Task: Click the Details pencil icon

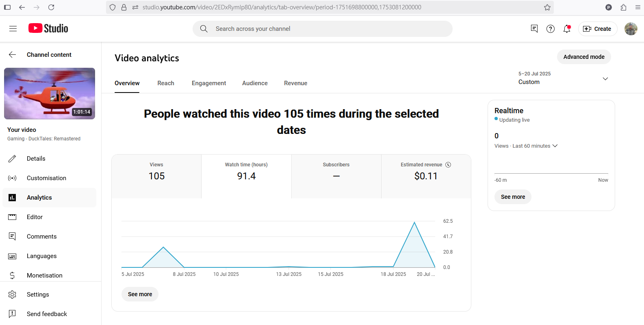Action: click(12, 159)
